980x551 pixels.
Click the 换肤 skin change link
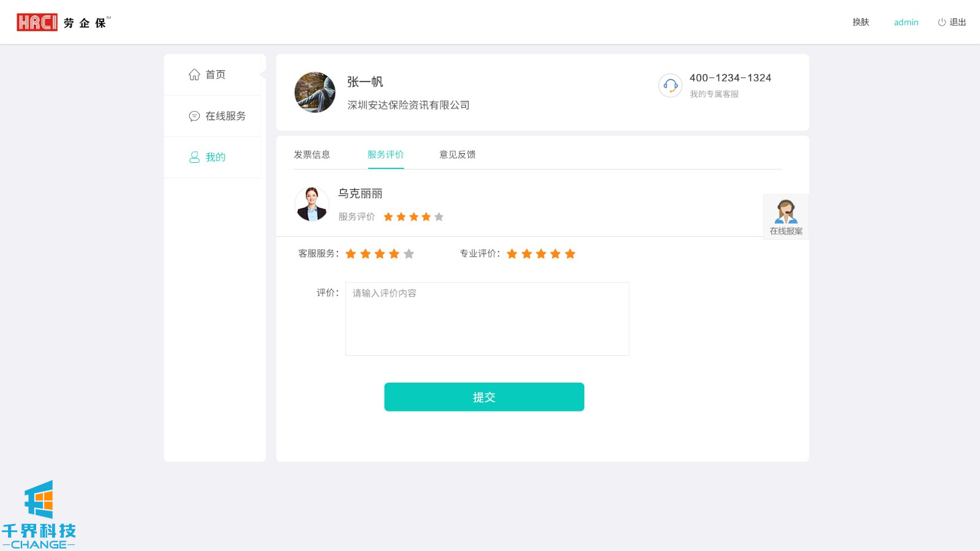tap(861, 23)
